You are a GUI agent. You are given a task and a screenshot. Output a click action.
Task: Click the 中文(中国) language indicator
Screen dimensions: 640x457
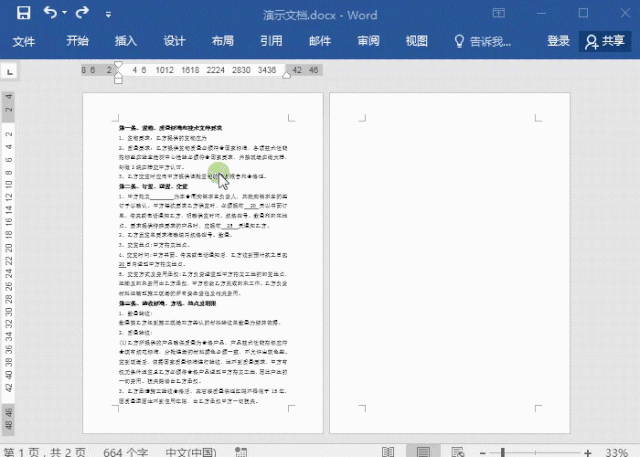[191, 452]
